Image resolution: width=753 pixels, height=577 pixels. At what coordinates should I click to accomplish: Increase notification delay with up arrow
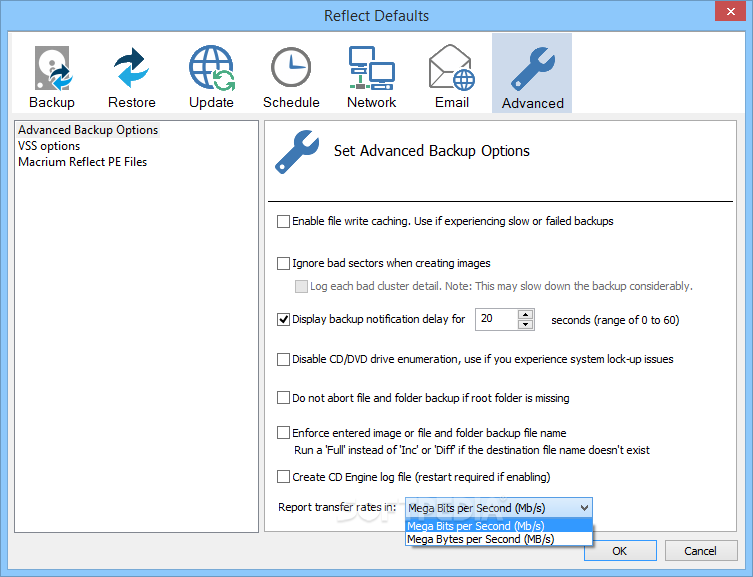click(526, 315)
